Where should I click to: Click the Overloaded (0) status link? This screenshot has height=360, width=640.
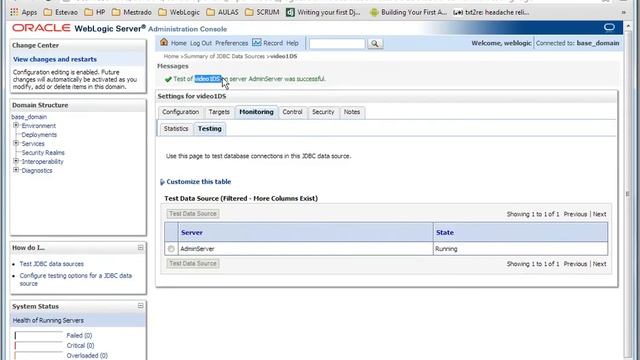coord(87,356)
